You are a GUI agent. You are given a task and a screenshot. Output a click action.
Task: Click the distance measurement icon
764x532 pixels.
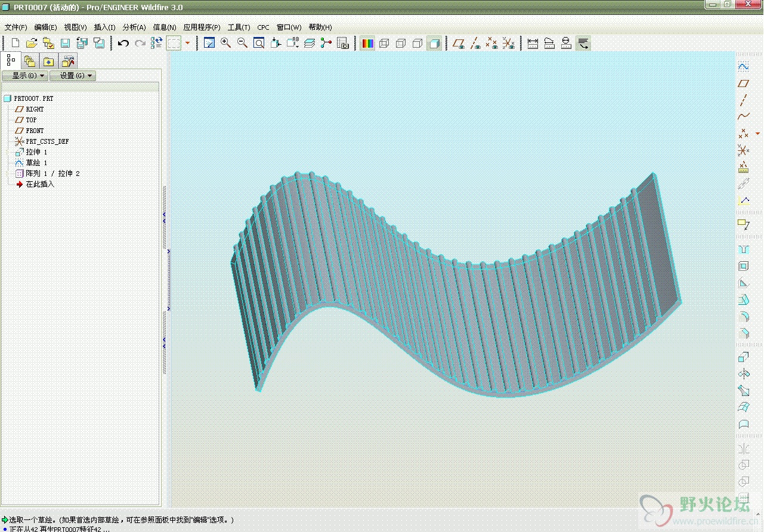pos(533,43)
